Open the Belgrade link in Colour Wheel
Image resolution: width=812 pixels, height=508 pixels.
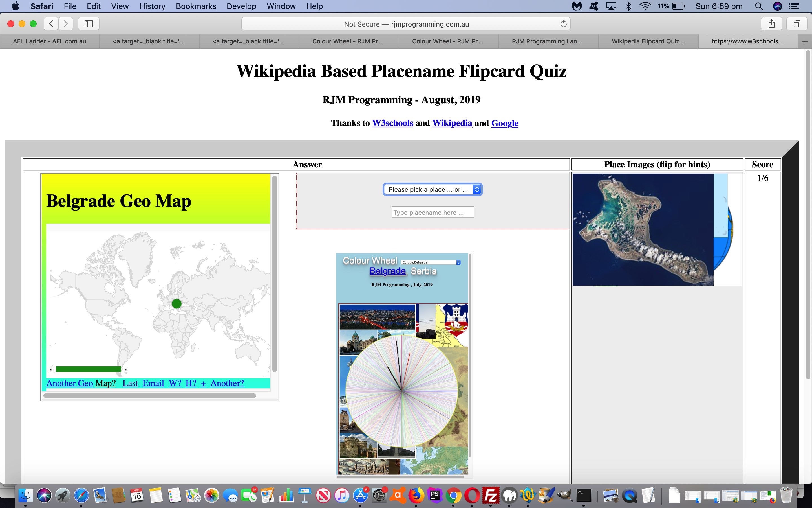click(x=388, y=271)
